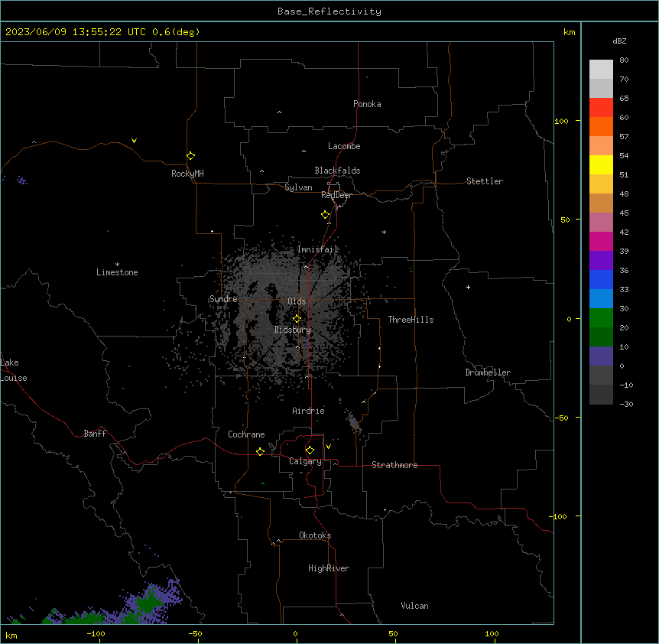This screenshot has height=644, width=659.
Task: Click the km unit label at bottom left
Action: (11, 635)
